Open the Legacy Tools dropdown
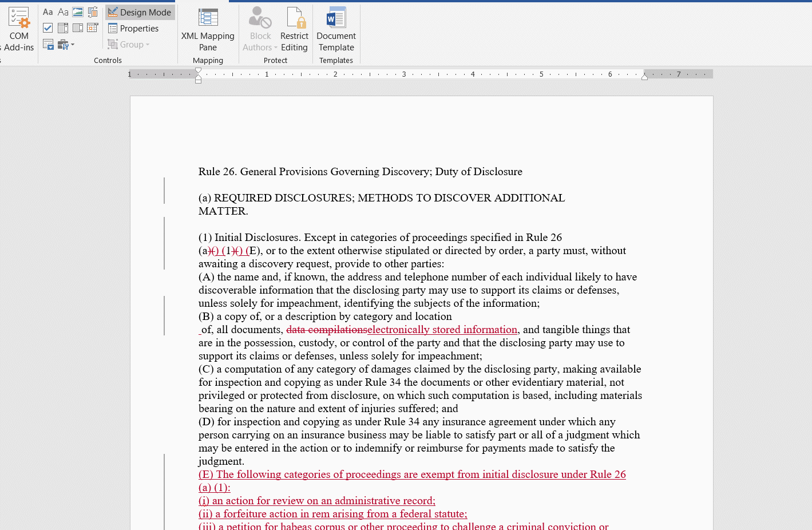This screenshot has height=530, width=812. 65,44
